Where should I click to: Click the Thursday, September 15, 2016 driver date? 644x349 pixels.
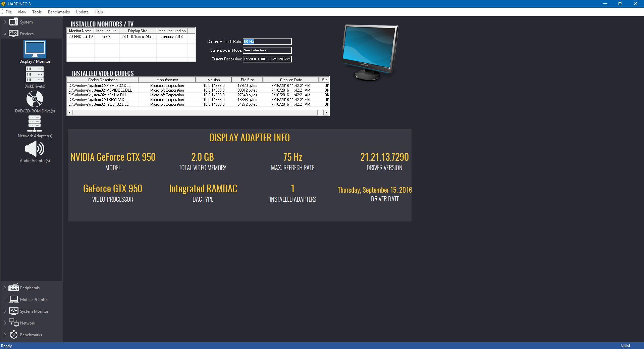(x=375, y=190)
